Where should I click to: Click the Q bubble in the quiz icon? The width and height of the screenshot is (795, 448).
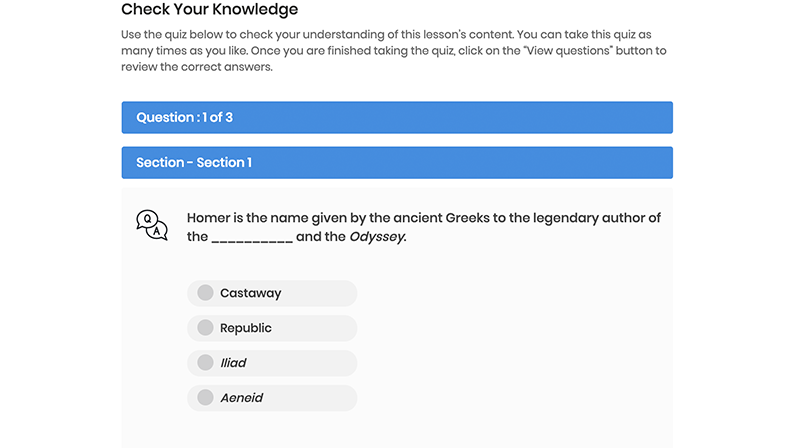147,219
